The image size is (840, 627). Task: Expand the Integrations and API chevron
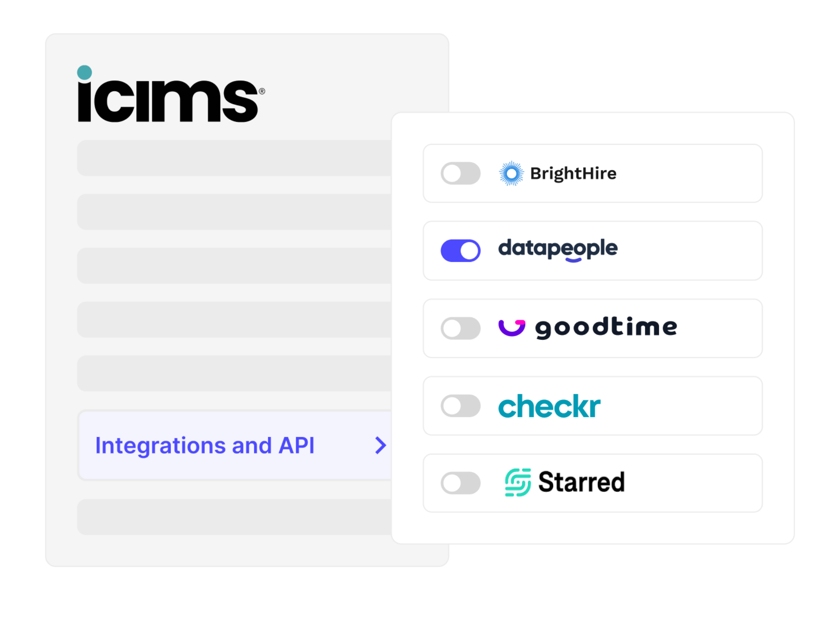380,446
